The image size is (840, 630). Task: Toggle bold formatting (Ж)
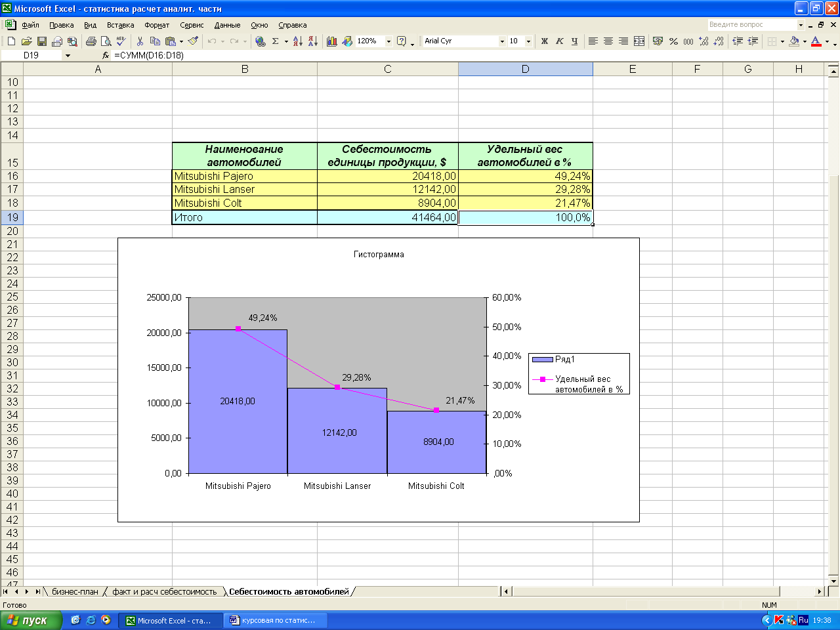click(x=544, y=41)
